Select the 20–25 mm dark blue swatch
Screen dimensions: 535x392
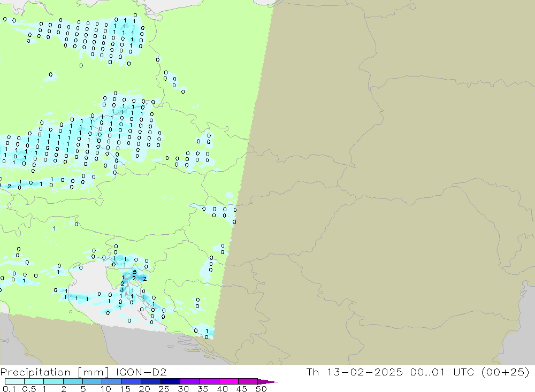150,381
